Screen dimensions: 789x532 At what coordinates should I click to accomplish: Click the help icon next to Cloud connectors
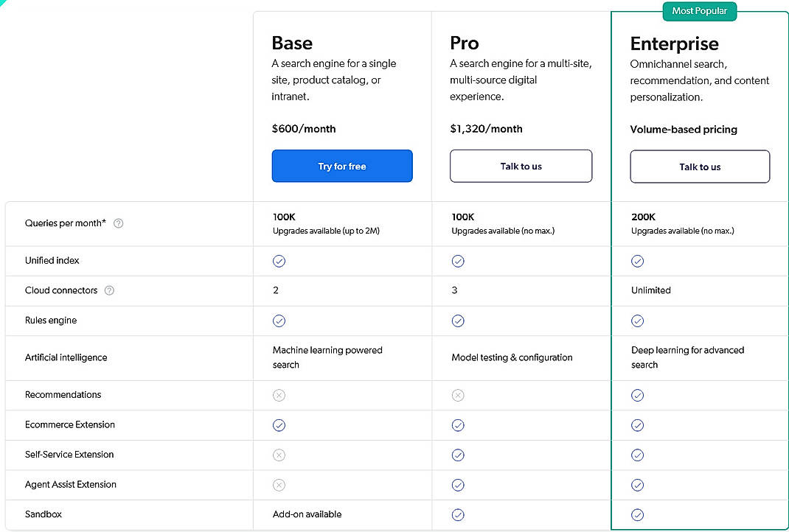[109, 290]
